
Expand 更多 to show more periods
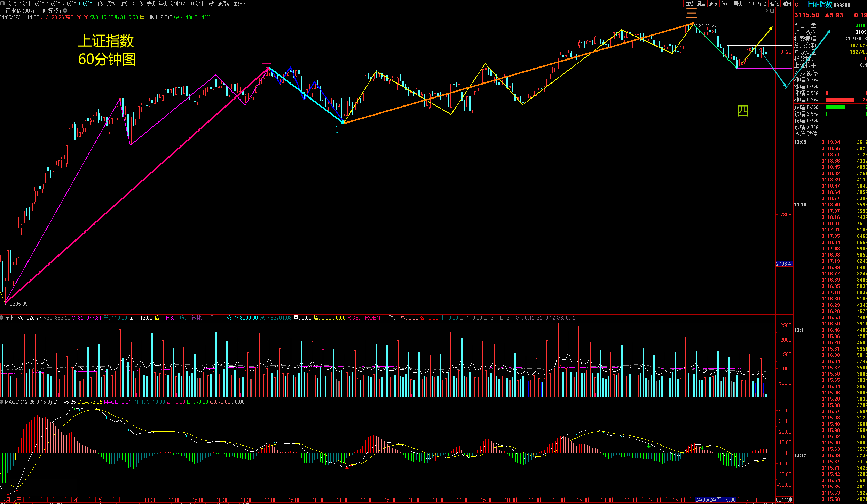click(x=239, y=3)
